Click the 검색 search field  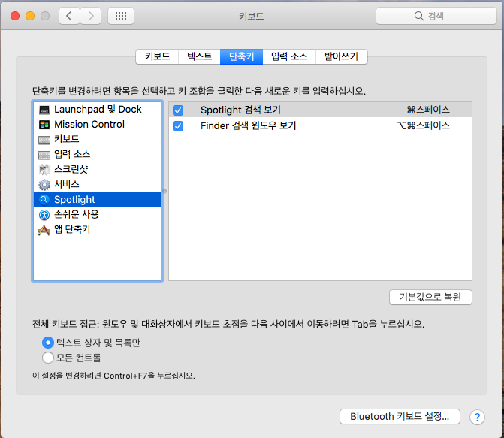(x=436, y=16)
